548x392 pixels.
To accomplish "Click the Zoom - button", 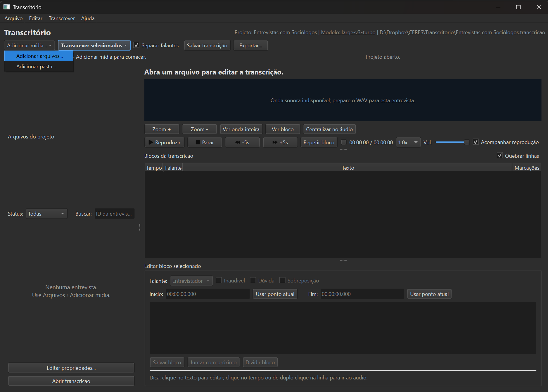I will (200, 129).
